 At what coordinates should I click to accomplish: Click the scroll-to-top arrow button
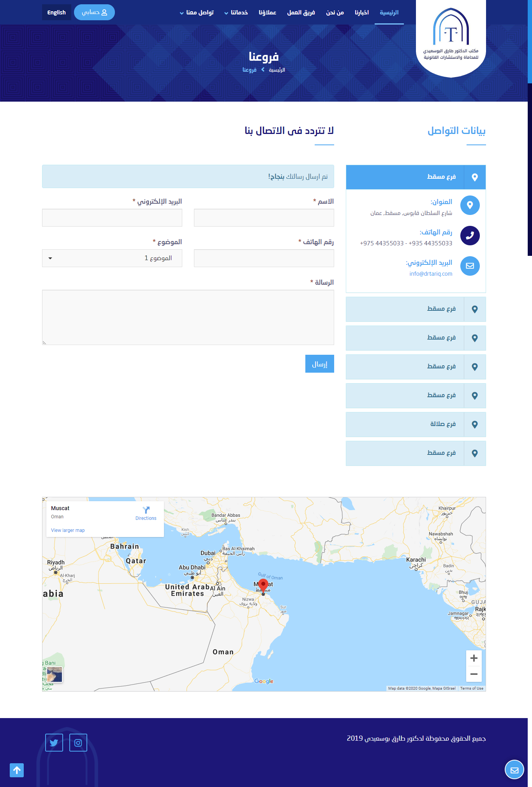(17, 770)
